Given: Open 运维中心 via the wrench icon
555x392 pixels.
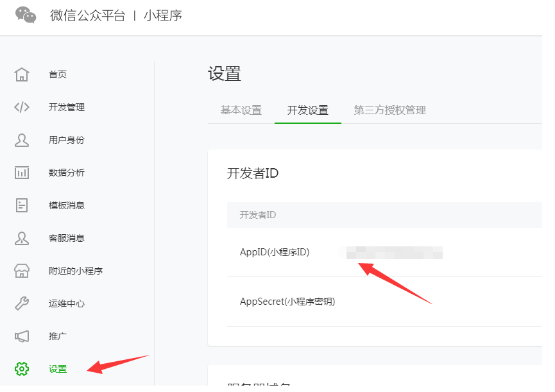Looking at the screenshot, I should click(x=21, y=303).
